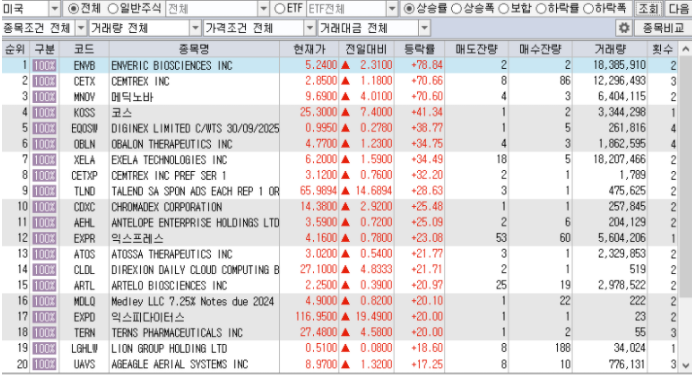Click price 116.9500 in EXPD row
Screen dimensions: 692x375
click(316, 317)
